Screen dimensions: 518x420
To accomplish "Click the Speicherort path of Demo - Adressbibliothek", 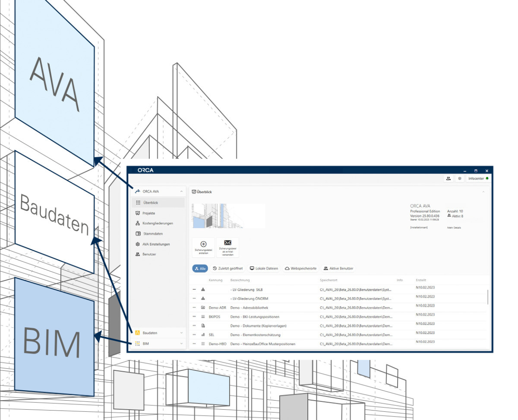I will click(356, 307).
